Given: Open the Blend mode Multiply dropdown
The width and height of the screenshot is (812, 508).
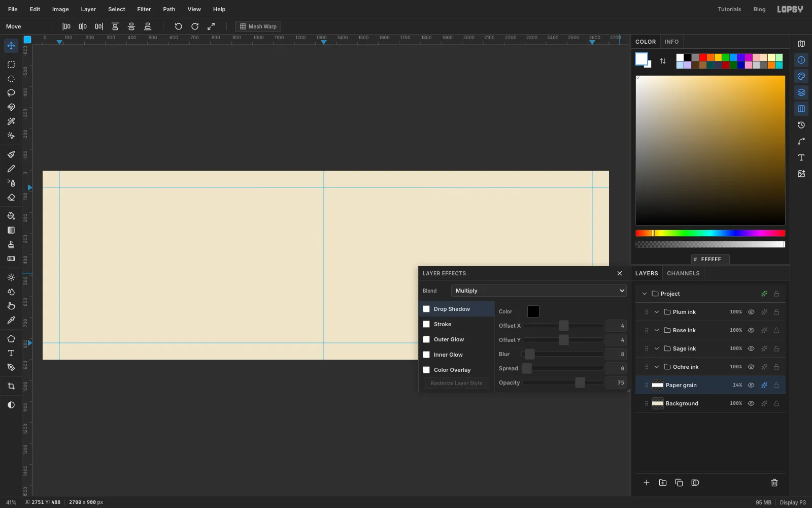Looking at the screenshot, I should tap(539, 291).
